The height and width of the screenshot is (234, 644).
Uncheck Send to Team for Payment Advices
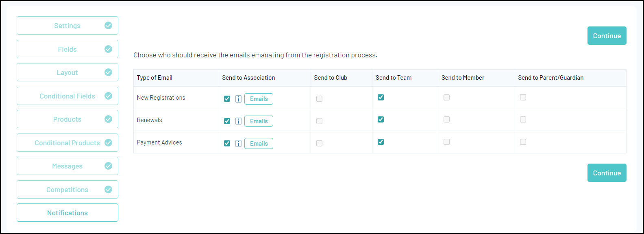381,142
